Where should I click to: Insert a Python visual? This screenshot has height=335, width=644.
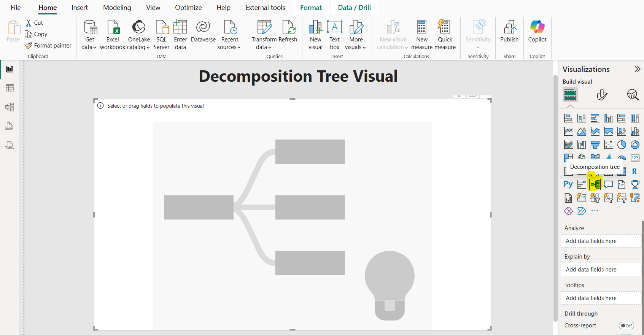[568, 185]
